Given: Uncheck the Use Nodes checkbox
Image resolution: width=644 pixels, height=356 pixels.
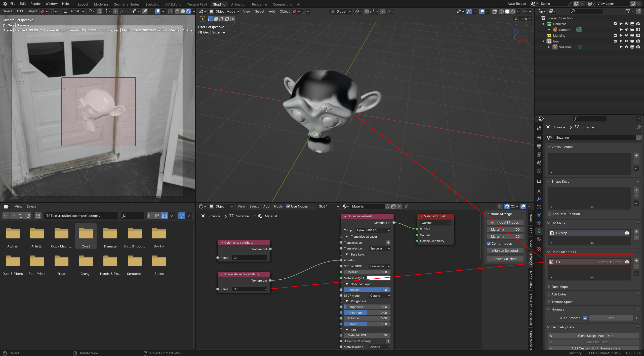Looking at the screenshot, I should tap(288, 206).
